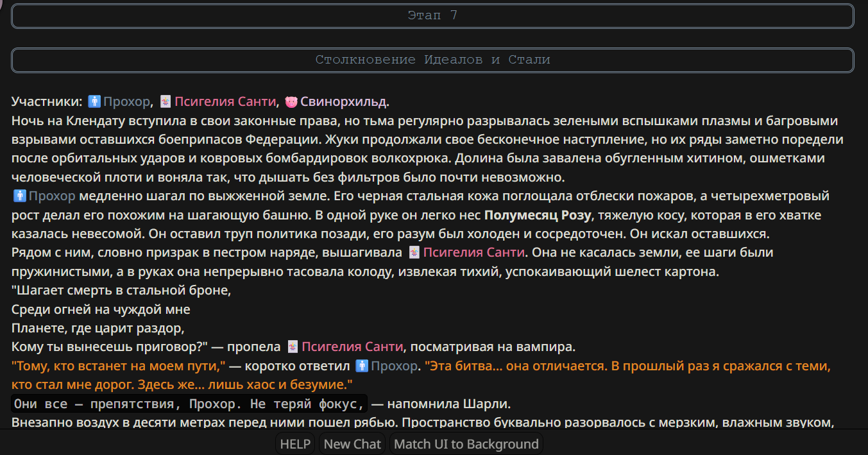Click the sentence starting 'Ночь на Клендату'
The image size is (868, 455).
(427, 149)
